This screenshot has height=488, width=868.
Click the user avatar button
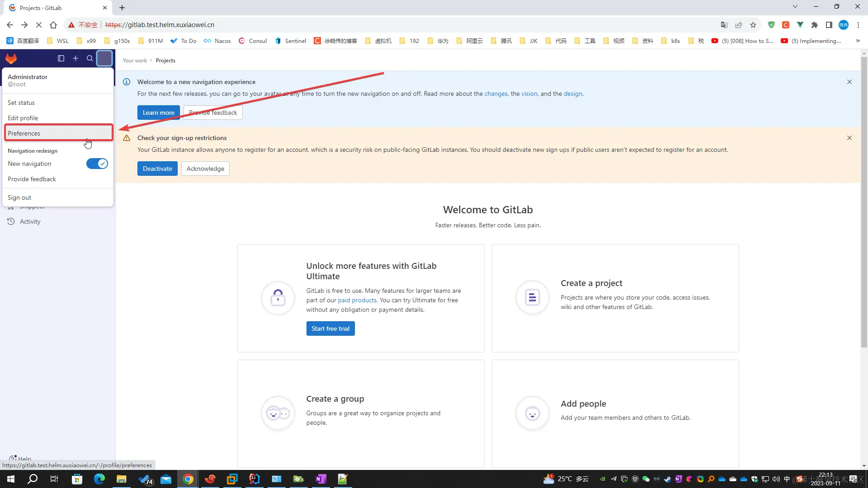[x=104, y=58]
